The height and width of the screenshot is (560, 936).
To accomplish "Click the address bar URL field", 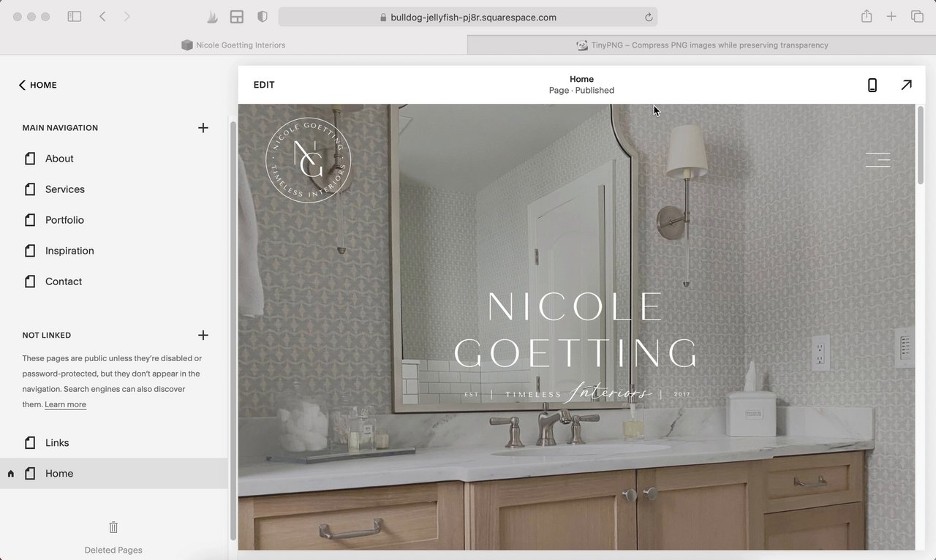I will tap(468, 17).
